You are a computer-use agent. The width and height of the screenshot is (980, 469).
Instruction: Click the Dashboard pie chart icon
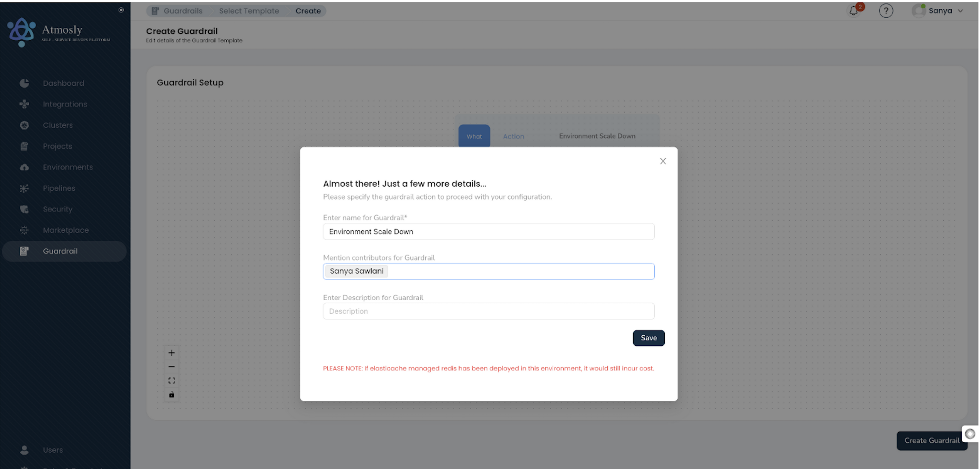click(24, 83)
